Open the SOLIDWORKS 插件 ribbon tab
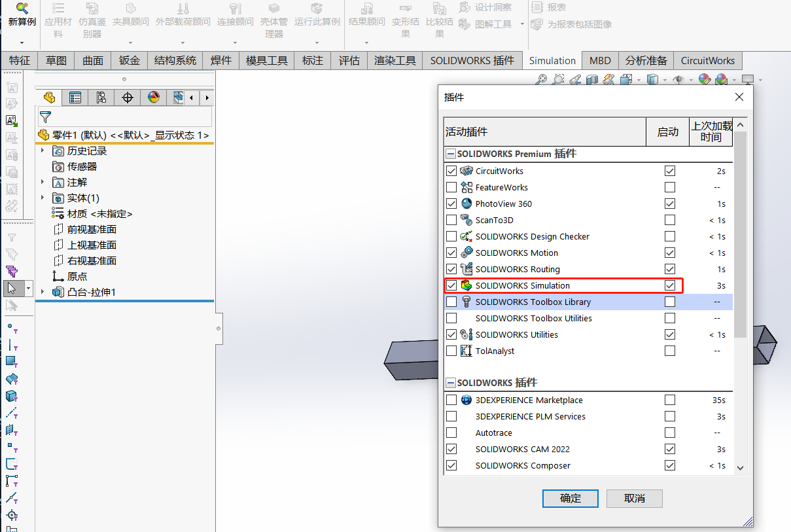Screen dimensions: 791x532 click(472, 61)
